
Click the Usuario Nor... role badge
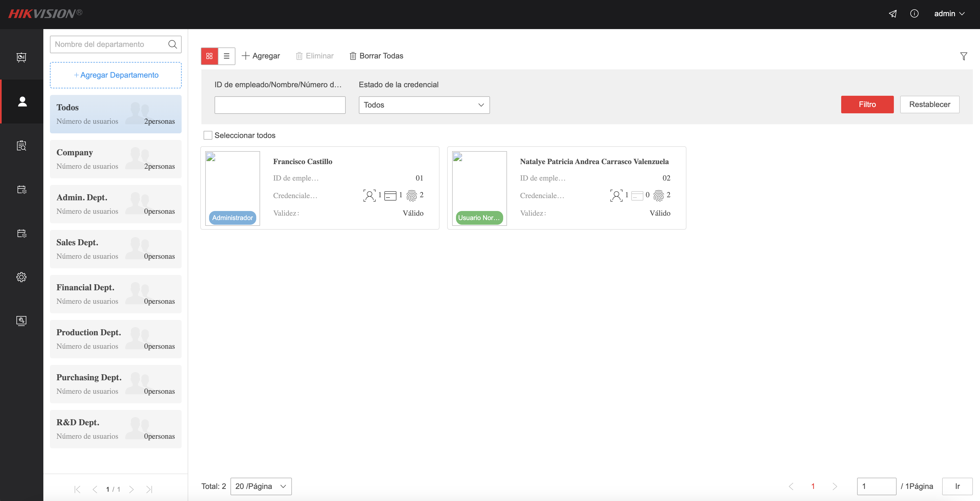click(479, 218)
